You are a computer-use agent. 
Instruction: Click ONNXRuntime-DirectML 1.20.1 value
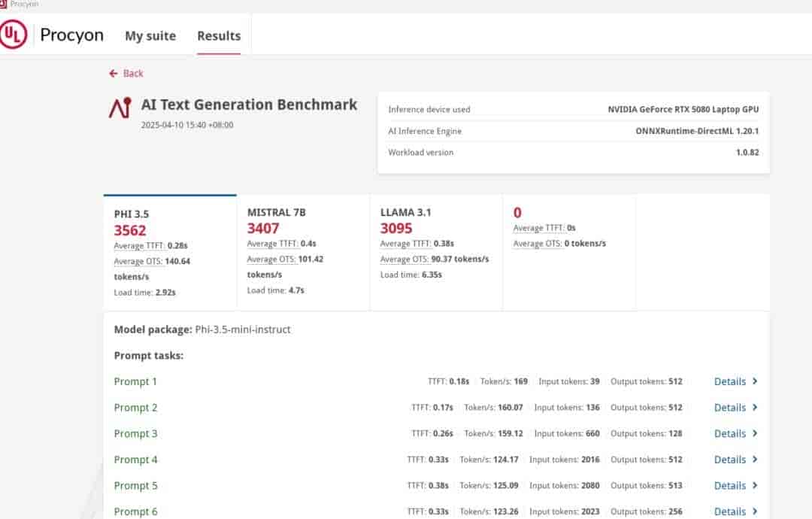click(x=697, y=131)
